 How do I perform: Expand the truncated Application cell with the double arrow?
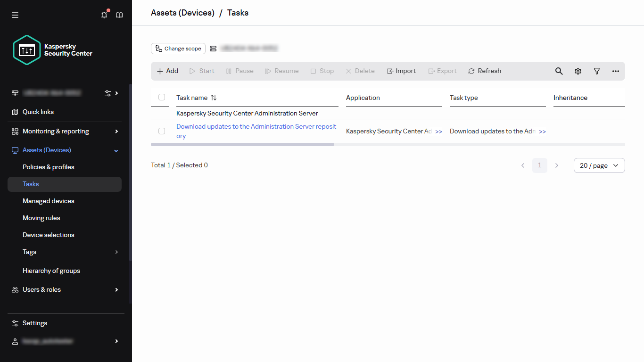(438, 132)
